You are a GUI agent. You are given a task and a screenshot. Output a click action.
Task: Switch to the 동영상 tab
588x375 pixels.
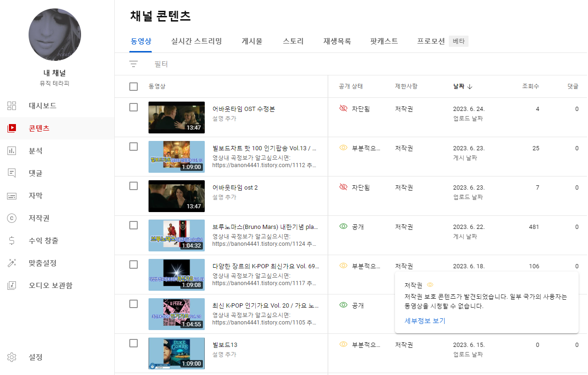click(141, 41)
